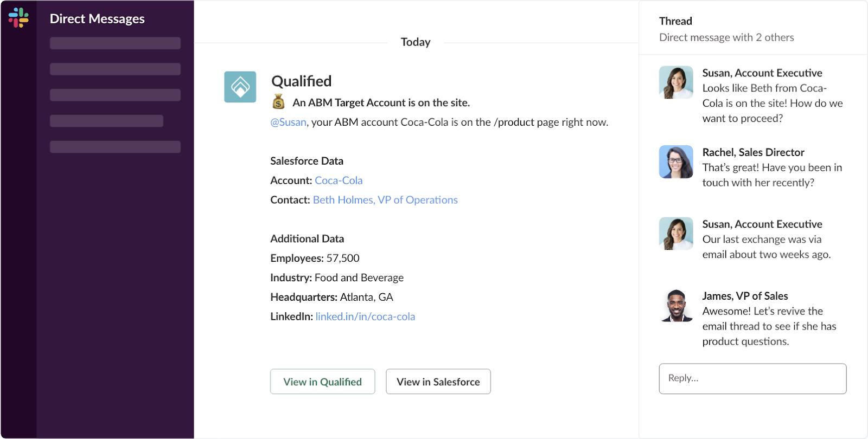Click Susan's avatar on the first thread message
The image size is (868, 439).
pos(675,82)
